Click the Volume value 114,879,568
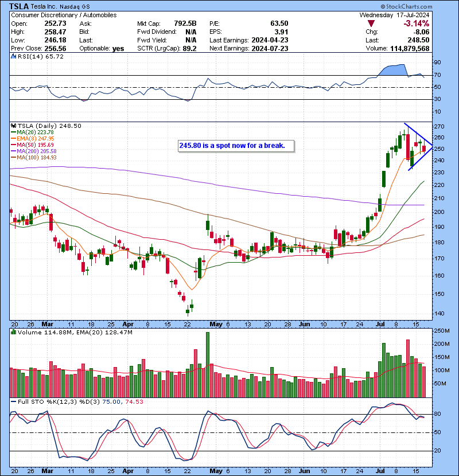The image size is (459, 476). click(410, 49)
